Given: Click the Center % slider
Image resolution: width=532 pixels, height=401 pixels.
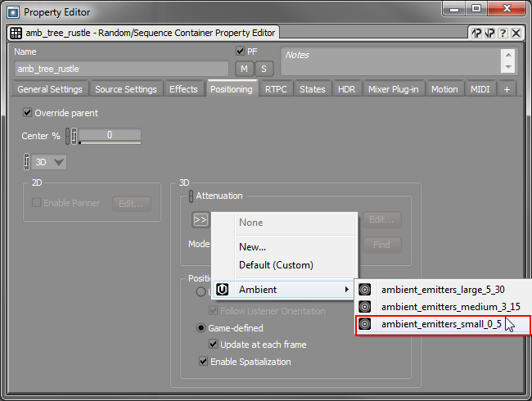Looking at the screenshot, I should tap(110, 135).
